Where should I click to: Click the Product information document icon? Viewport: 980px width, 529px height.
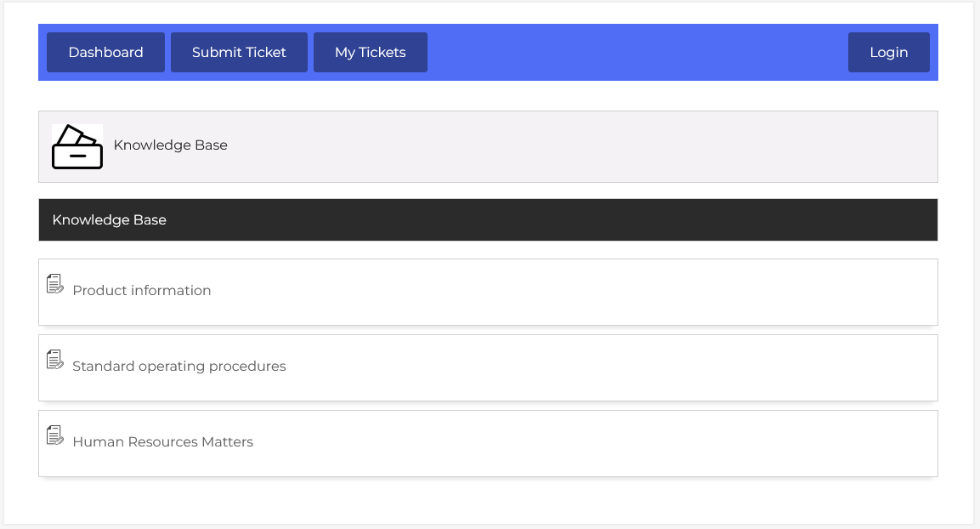click(55, 284)
